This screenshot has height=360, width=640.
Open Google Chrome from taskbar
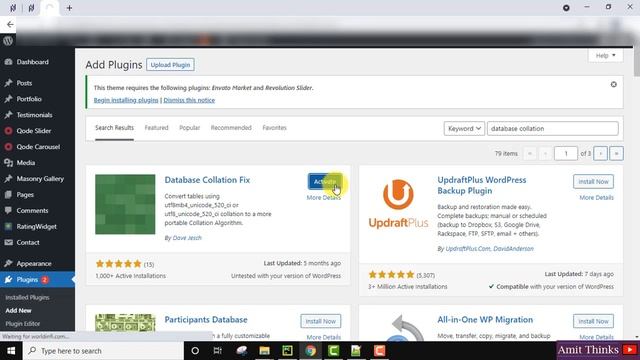311,351
